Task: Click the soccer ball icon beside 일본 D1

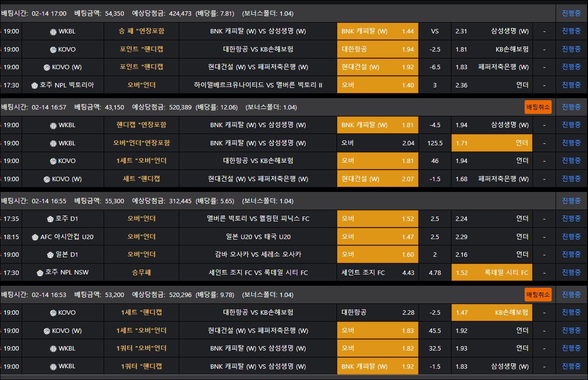Action: pyautogui.click(x=51, y=255)
